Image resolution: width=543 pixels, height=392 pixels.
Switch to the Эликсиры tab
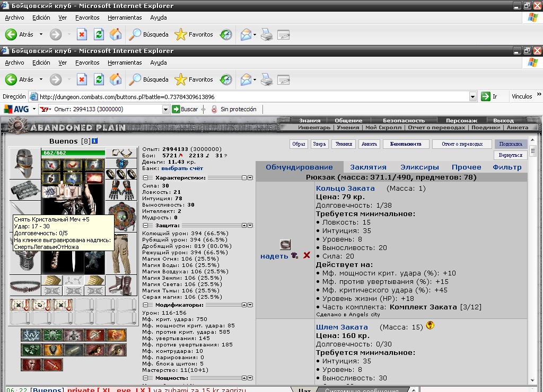click(x=419, y=167)
